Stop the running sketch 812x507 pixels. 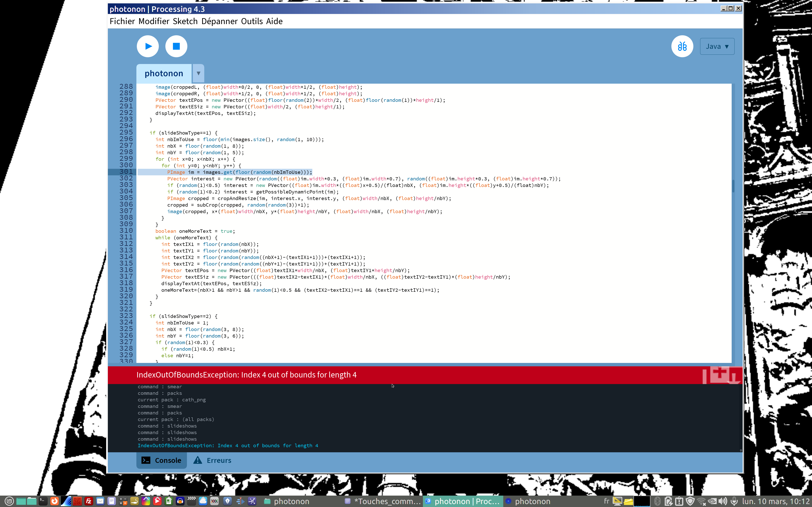[176, 46]
